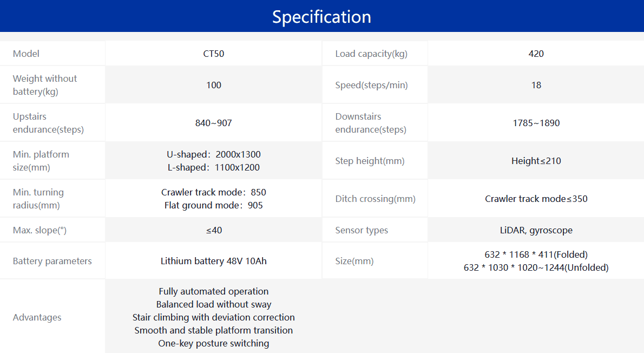The width and height of the screenshot is (644, 353).
Task: Select the One-key posture switching text
Action: point(214,343)
